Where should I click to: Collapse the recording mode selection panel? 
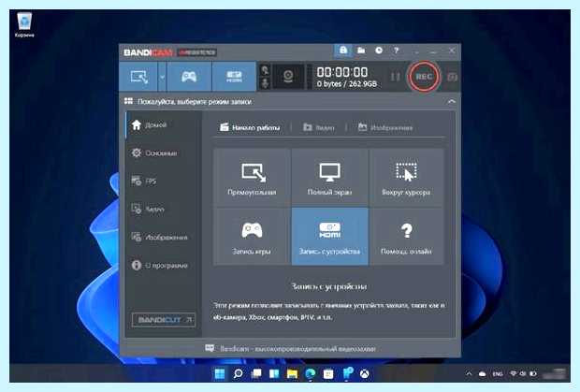pyautogui.click(x=451, y=101)
